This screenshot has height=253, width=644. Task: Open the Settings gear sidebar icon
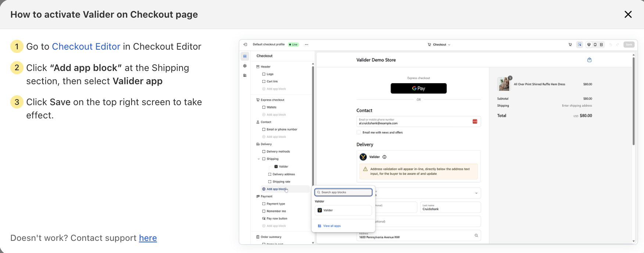tap(245, 66)
